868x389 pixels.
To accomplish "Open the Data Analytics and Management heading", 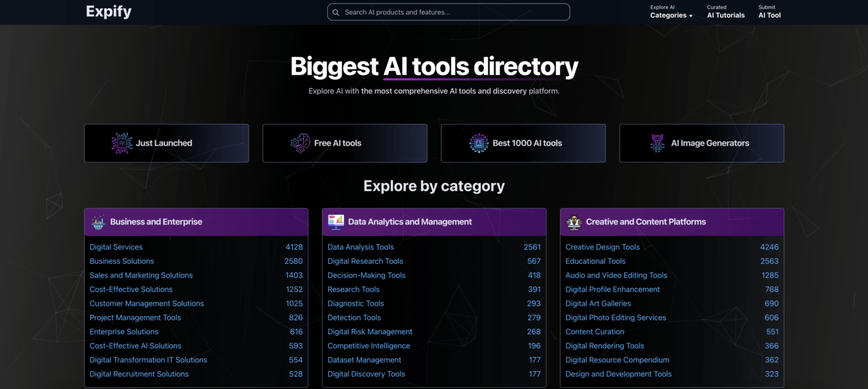I will pyautogui.click(x=410, y=222).
